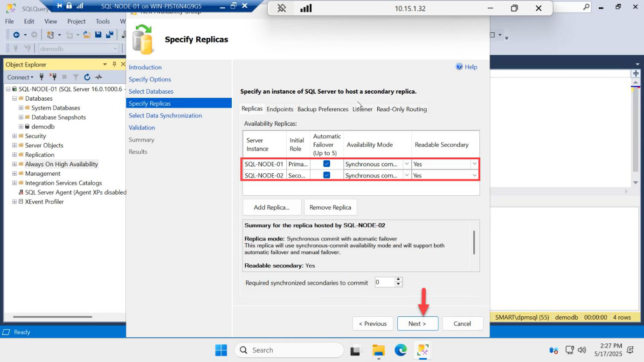Screen dimensions: 644x362
Task: Click the Remove Replica button
Action: pos(330,207)
